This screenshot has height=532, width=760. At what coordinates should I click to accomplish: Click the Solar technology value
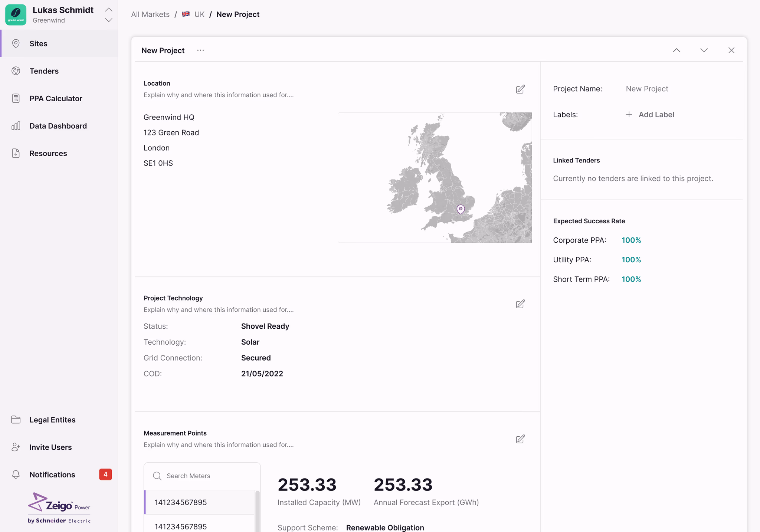[x=250, y=342]
